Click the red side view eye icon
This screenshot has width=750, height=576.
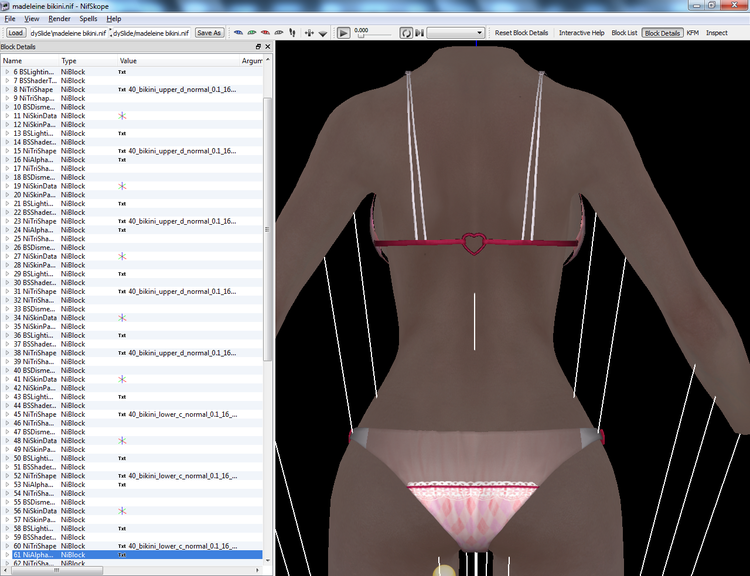point(265,33)
